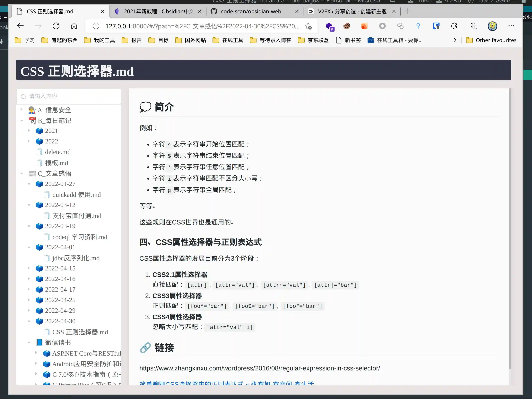Show more bookmarks overflow chevron

click(455, 40)
